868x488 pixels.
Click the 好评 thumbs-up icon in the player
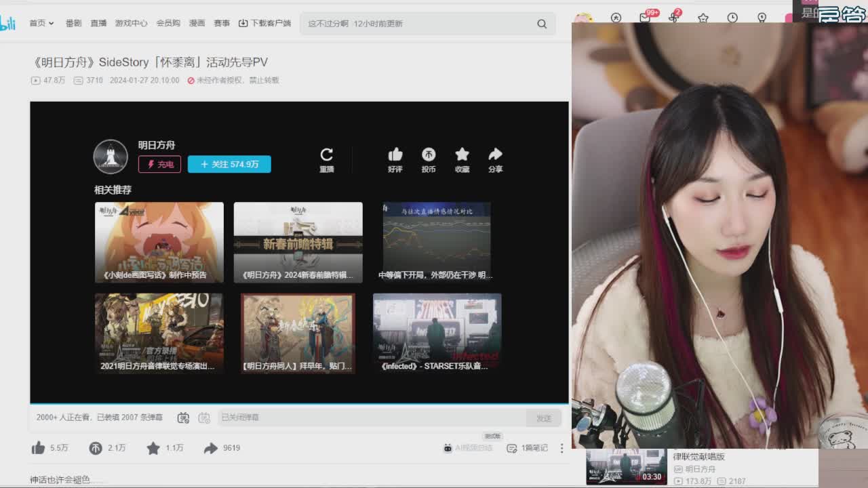[x=395, y=160]
